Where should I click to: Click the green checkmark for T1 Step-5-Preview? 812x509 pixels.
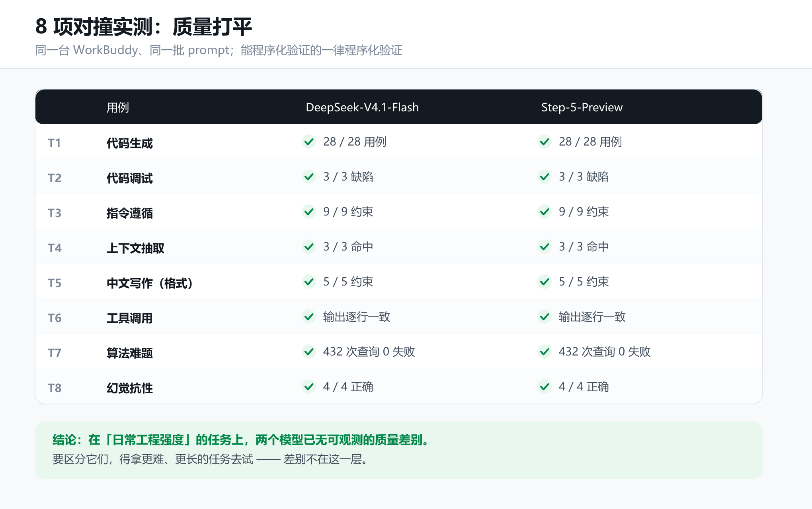pos(545,142)
